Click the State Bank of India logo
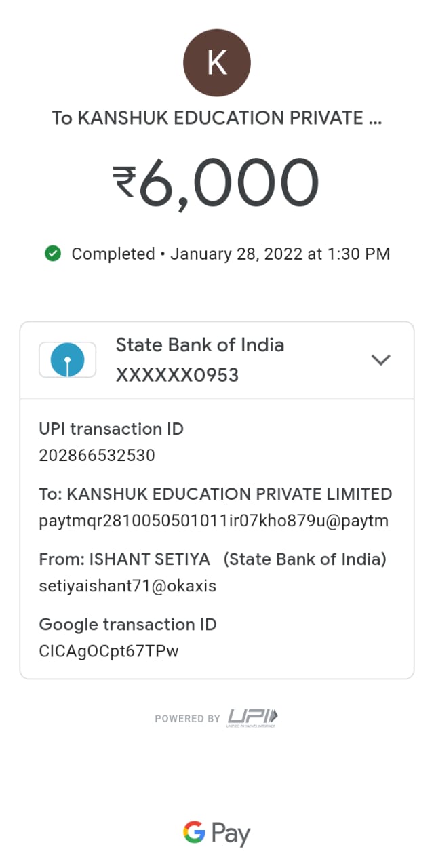434x868 pixels. pyautogui.click(x=68, y=359)
